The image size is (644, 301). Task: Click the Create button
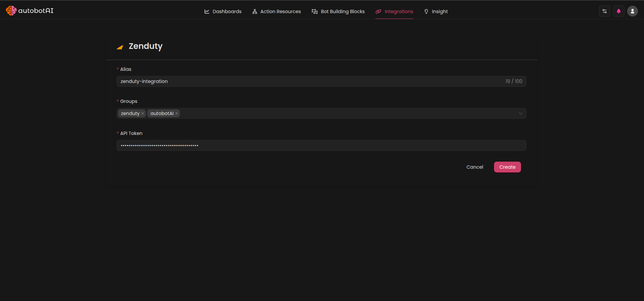click(x=508, y=167)
